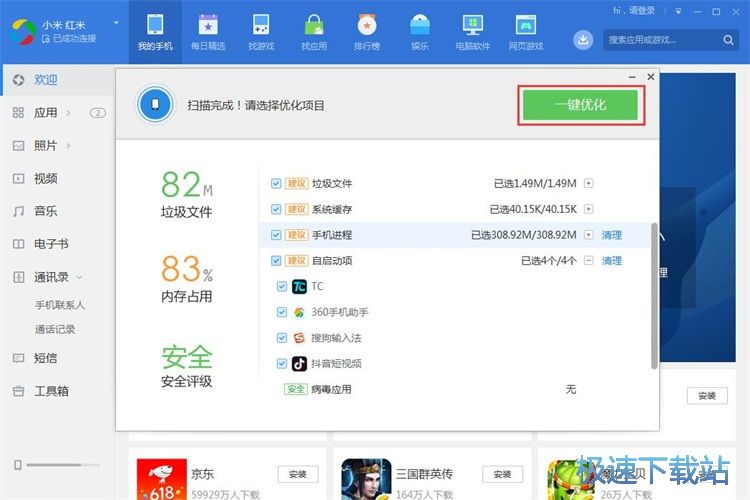The image size is (750, 500).
Task: Uncheck the 抖音短视频 checkbox
Action: [282, 364]
